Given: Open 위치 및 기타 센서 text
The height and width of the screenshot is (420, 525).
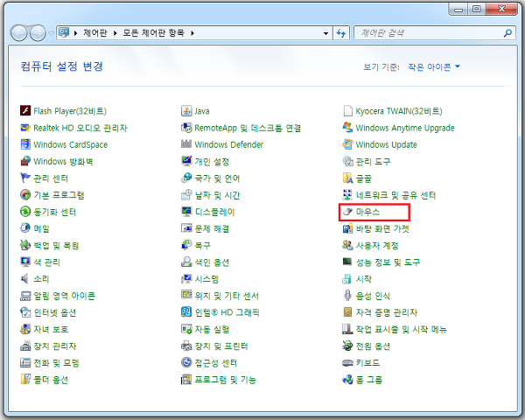Looking at the screenshot, I should pos(227,296).
